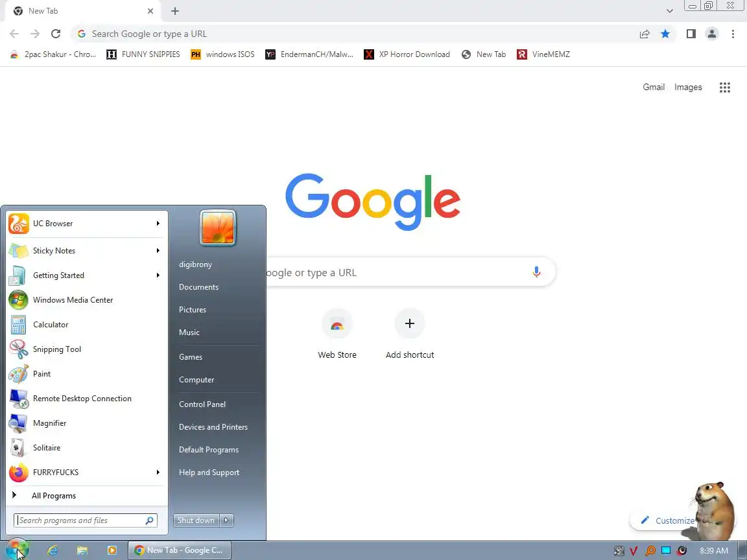Open Default Programs
The width and height of the screenshot is (747, 560).
coord(209,450)
